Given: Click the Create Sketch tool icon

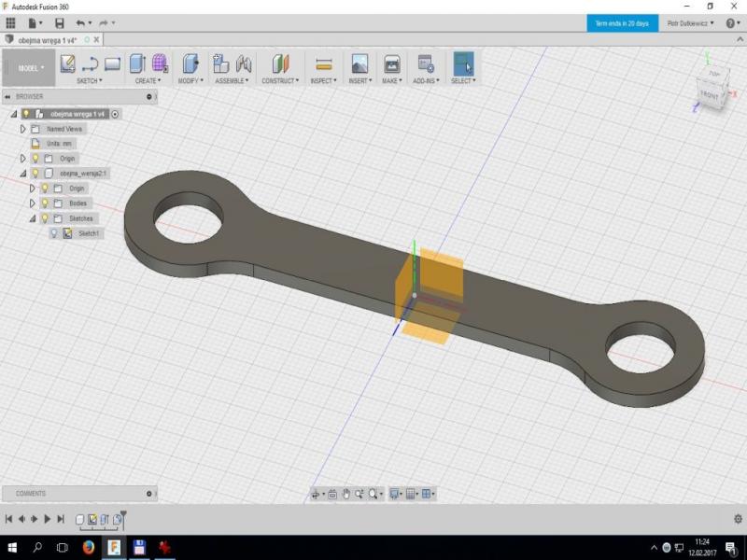Looking at the screenshot, I should tap(67, 63).
